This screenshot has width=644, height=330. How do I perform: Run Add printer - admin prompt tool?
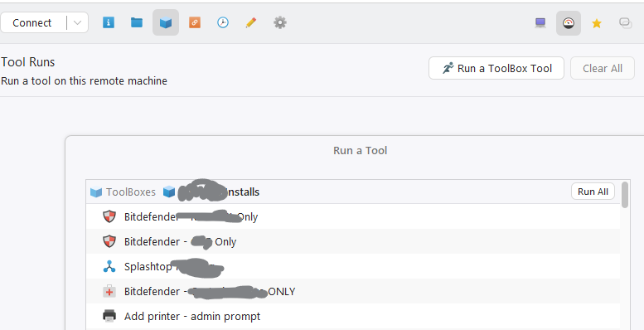pyautogui.click(x=353, y=316)
